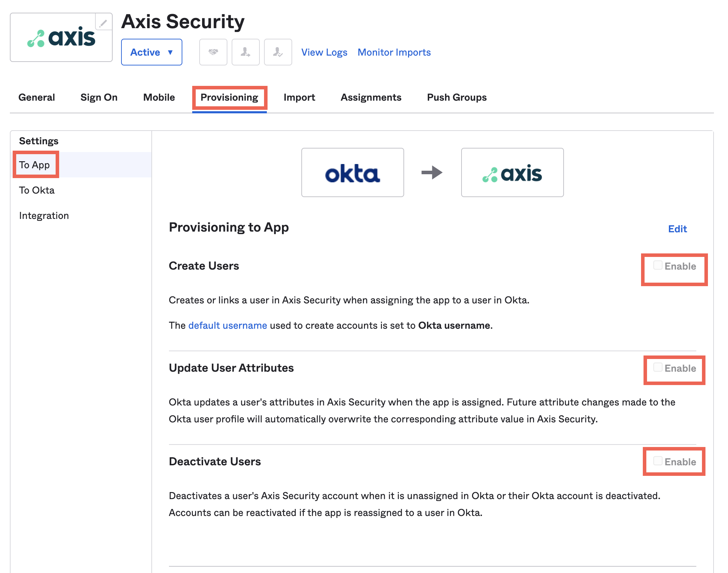This screenshot has width=728, height=573.
Task: Enable the Deactivate Users checkbox
Action: point(658,461)
